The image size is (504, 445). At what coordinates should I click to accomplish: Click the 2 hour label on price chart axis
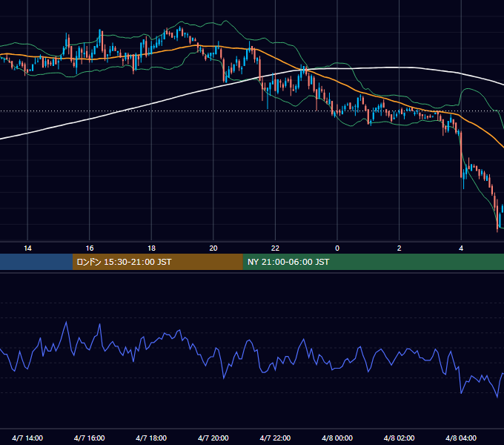399,248
